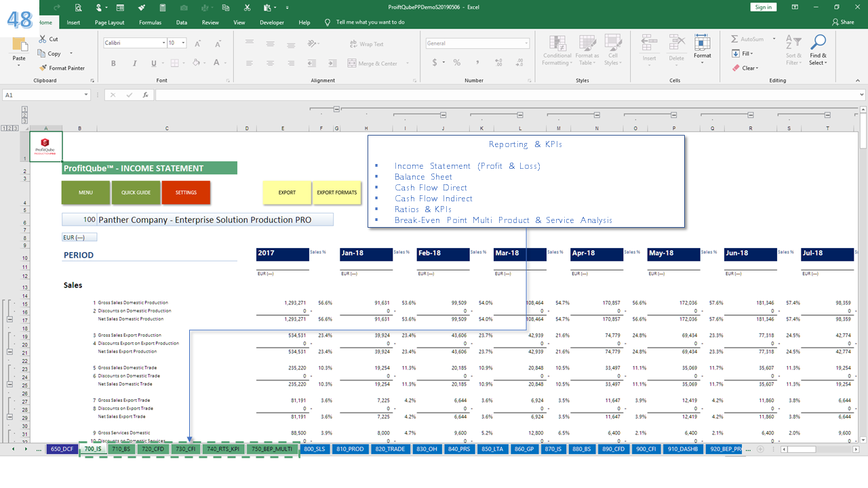Viewport: 868px width, 488px height.
Task: Click the Cut scissors icon in Clipboard
Action: point(43,39)
